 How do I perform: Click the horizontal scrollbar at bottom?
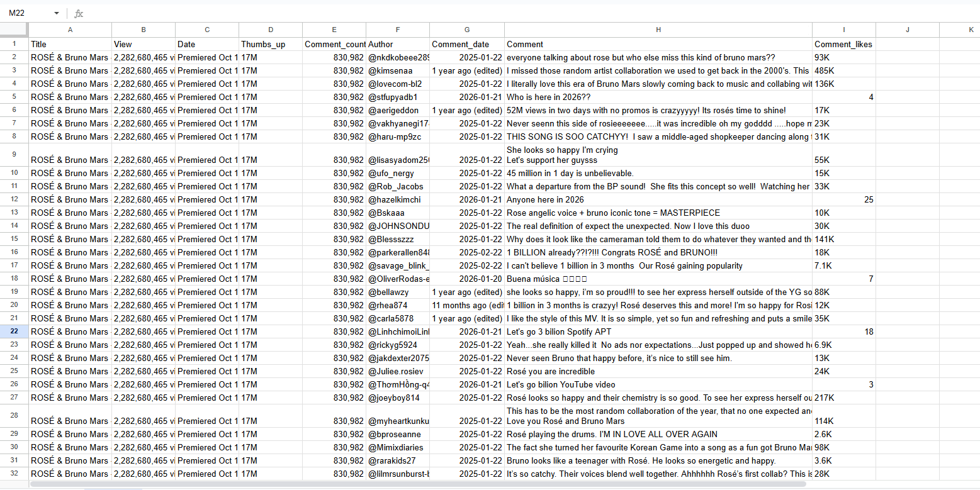point(418,484)
